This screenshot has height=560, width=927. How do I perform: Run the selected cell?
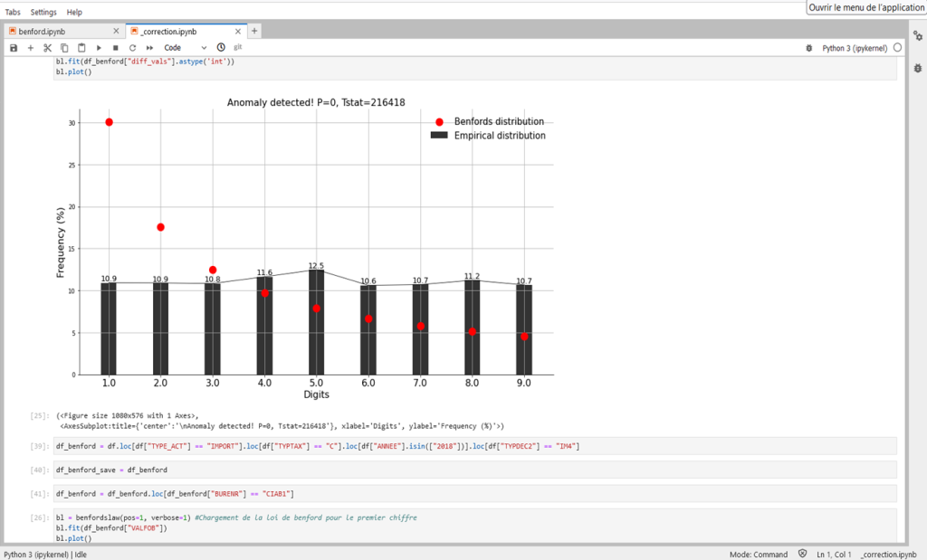(99, 48)
